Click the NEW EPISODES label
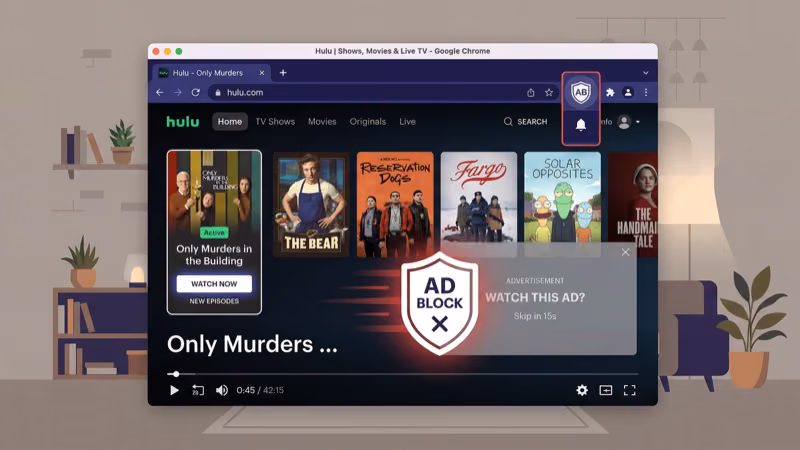 [214, 301]
